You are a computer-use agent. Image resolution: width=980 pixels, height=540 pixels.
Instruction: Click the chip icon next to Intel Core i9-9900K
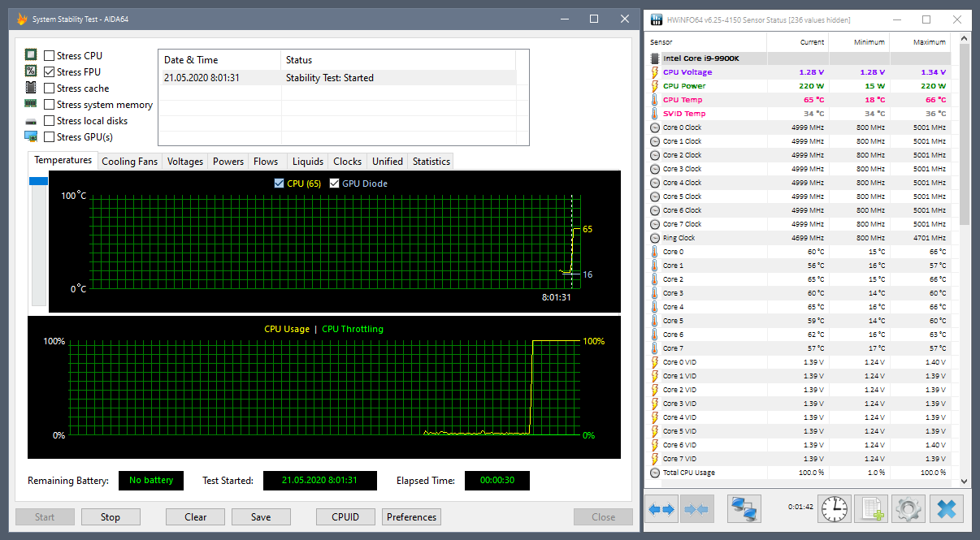click(x=655, y=58)
